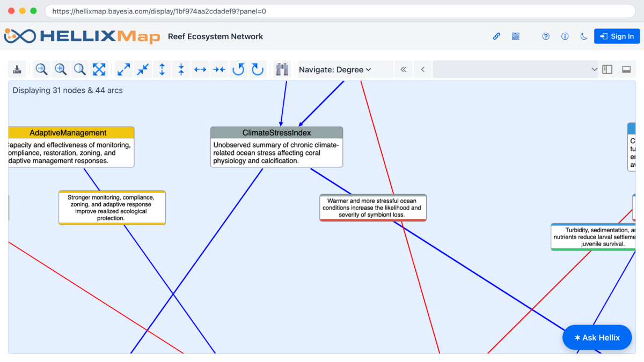Select the ClimateStressIndex node title

[x=276, y=132]
